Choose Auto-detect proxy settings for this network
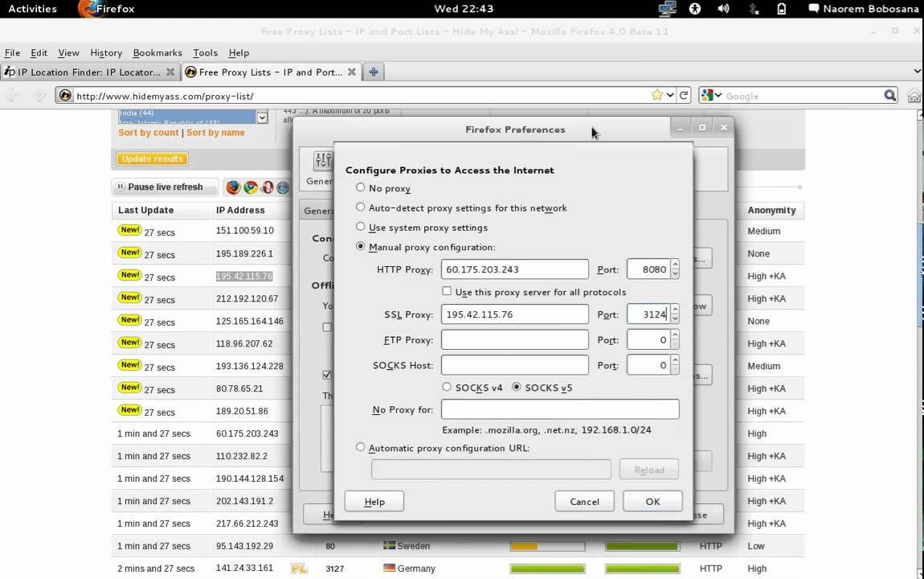 (x=360, y=207)
